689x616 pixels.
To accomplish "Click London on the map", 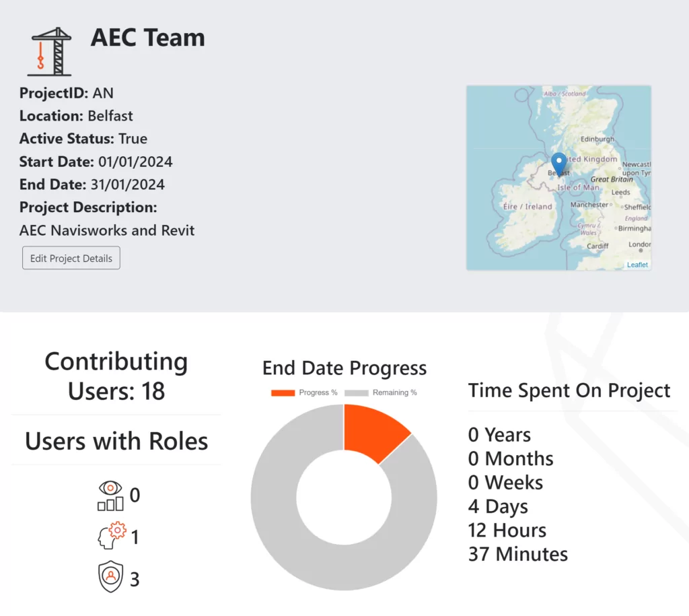I will pos(639,244).
